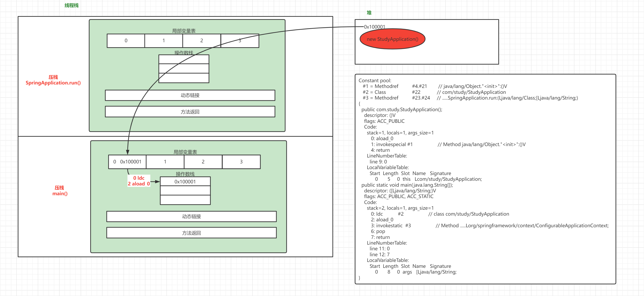Select the 0x100001 operand stack entry
644x296 pixels.
click(x=185, y=182)
